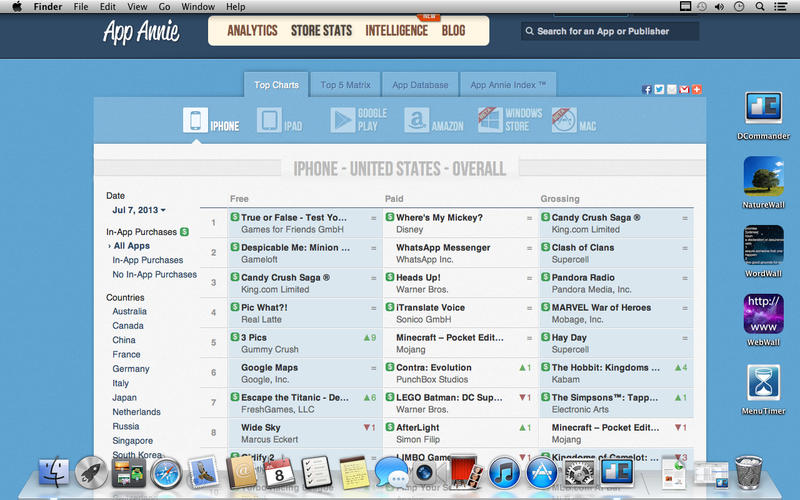Select Japan in the Countries list

(124, 397)
